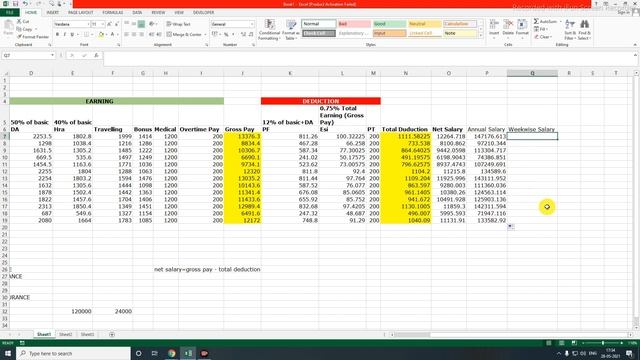Apply the Font Color A button

coord(112,35)
